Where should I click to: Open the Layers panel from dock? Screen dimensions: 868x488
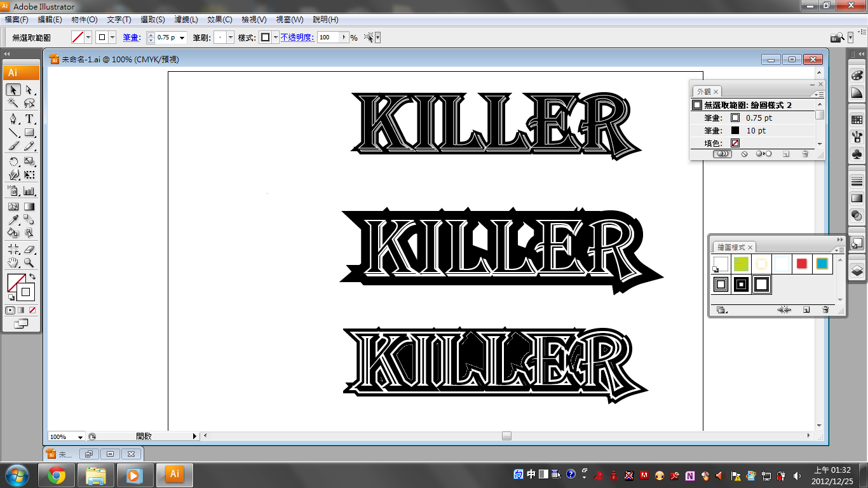point(857,269)
